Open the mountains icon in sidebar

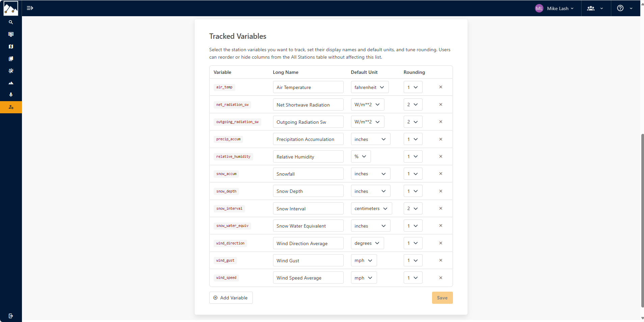point(11,83)
